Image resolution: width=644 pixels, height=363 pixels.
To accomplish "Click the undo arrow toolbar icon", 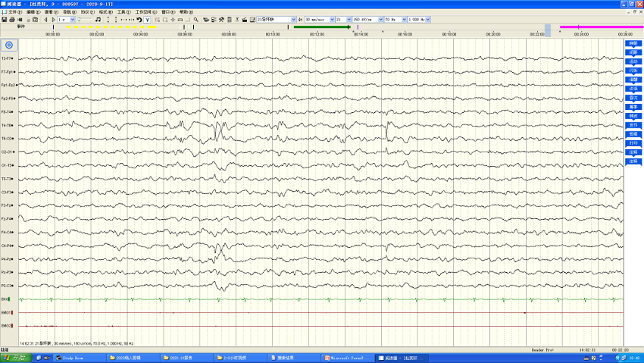I will click(139, 20).
